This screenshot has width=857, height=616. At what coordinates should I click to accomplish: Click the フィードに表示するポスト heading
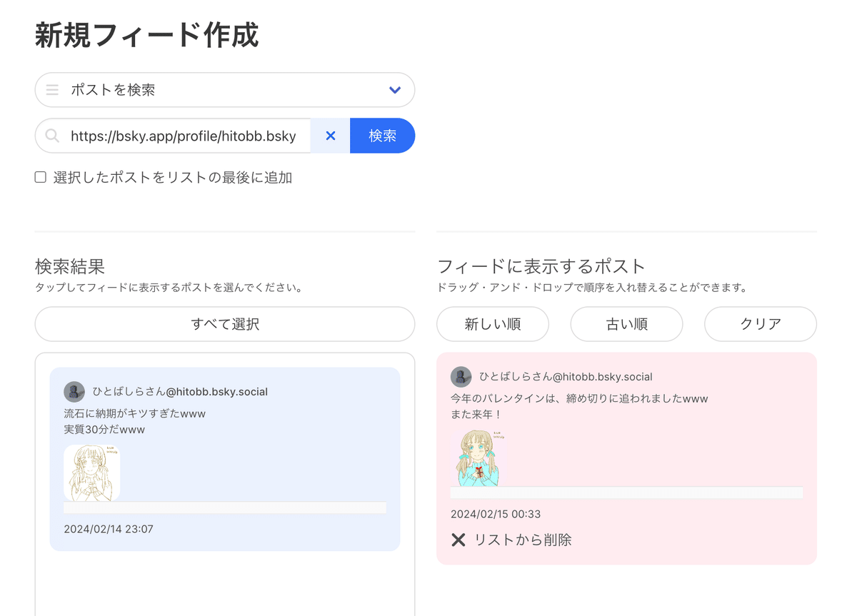point(541,267)
